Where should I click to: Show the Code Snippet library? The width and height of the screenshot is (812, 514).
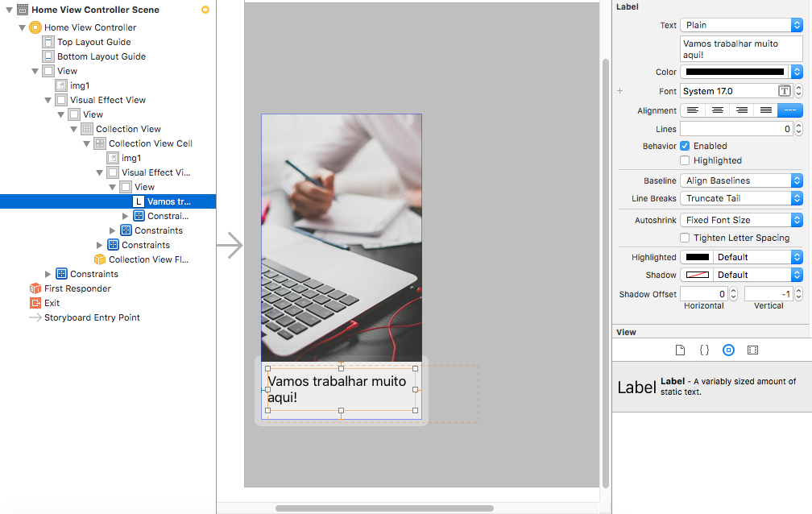[704, 350]
